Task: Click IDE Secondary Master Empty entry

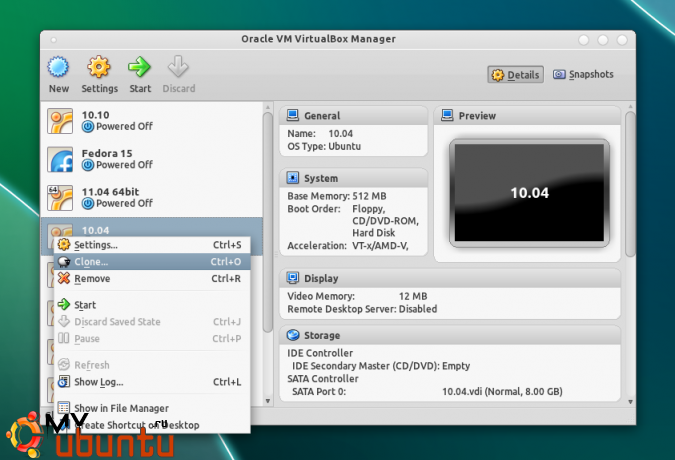Action: [x=381, y=366]
